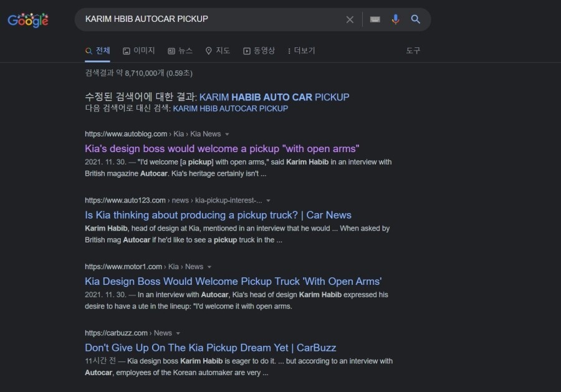Screen dimensions: 561x392
Task: Open Kia's design boss would welcome a pickup result
Action: (x=222, y=148)
